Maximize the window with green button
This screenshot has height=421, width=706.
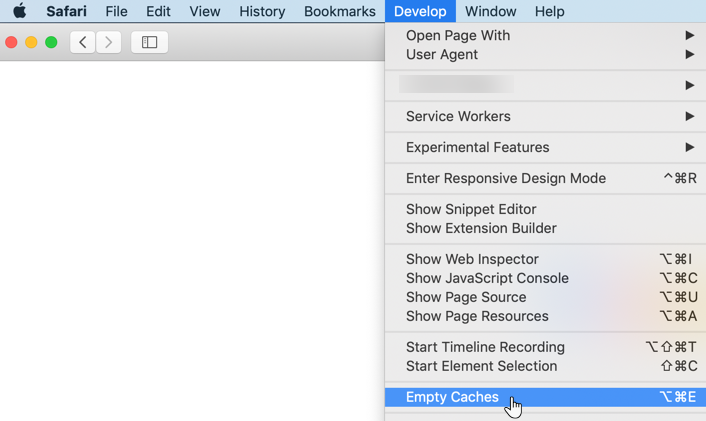pos(51,42)
